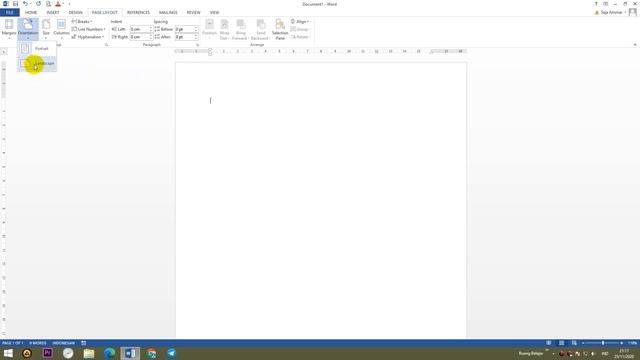Image resolution: width=640 pixels, height=360 pixels.
Task: Click Print Preview icon in Quick Access Toolbar
Action: pos(48,4)
